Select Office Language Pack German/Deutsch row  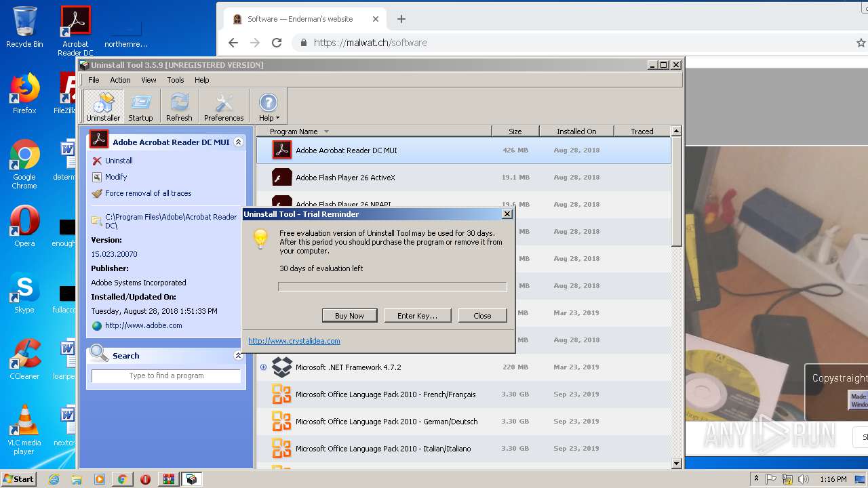click(x=464, y=421)
